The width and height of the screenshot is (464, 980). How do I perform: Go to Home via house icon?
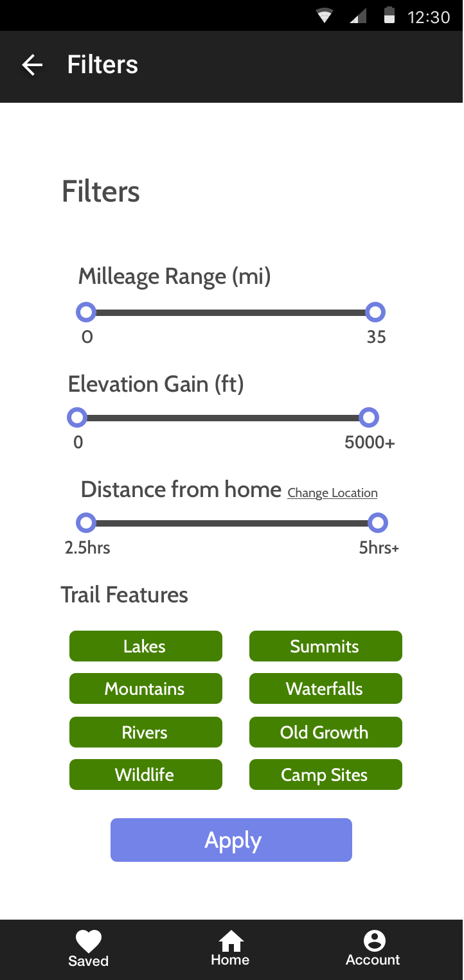(231, 941)
